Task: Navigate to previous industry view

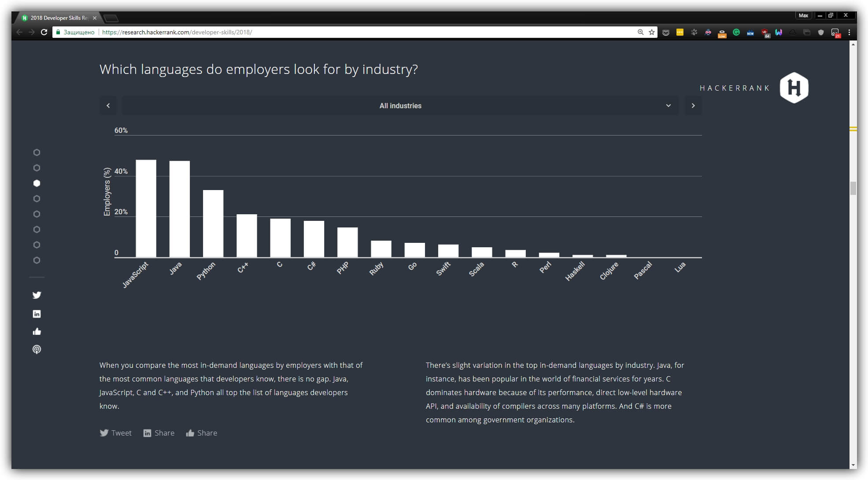Action: point(108,106)
